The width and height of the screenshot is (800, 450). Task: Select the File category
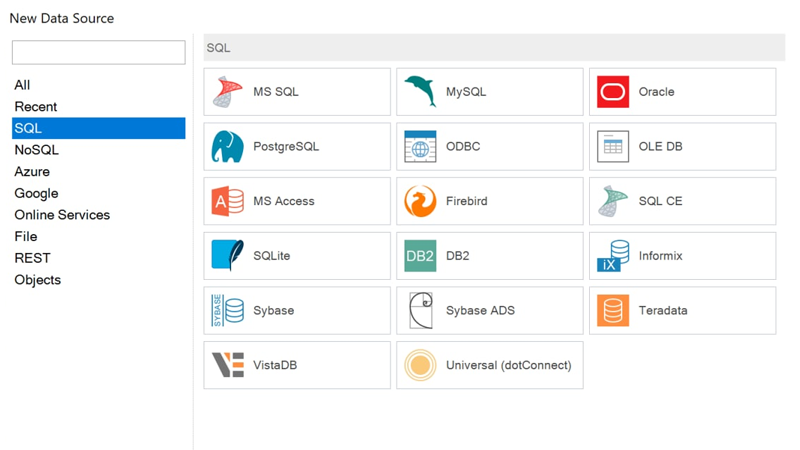point(98,237)
